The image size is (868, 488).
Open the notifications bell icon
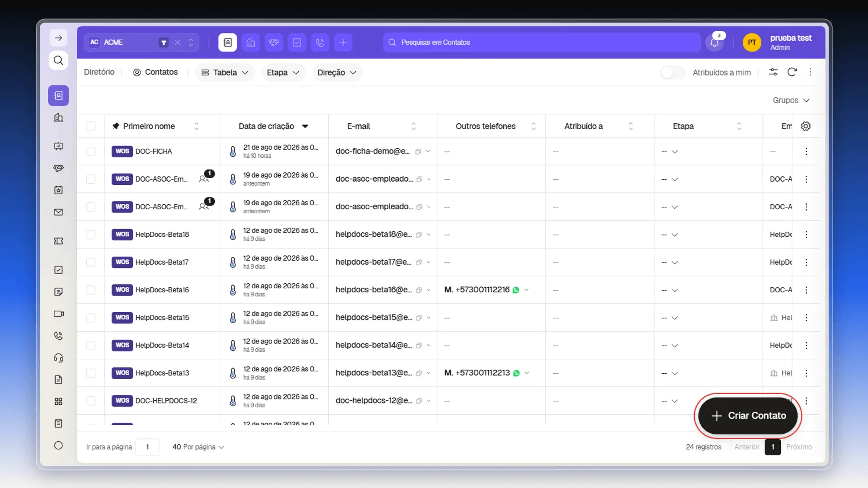coord(714,42)
